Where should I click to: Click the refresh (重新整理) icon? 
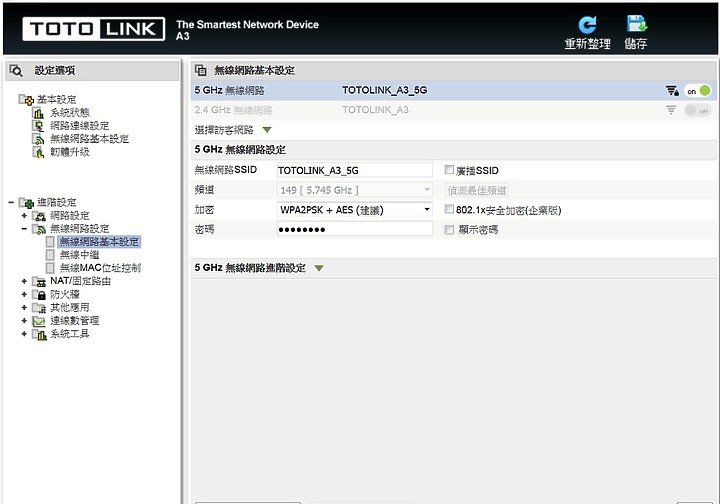pyautogui.click(x=587, y=25)
